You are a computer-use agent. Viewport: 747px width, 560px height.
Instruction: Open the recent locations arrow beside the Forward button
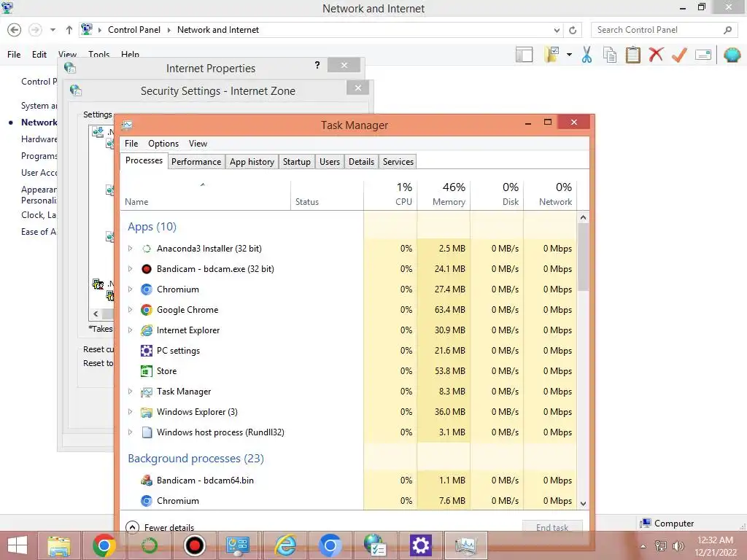click(53, 30)
